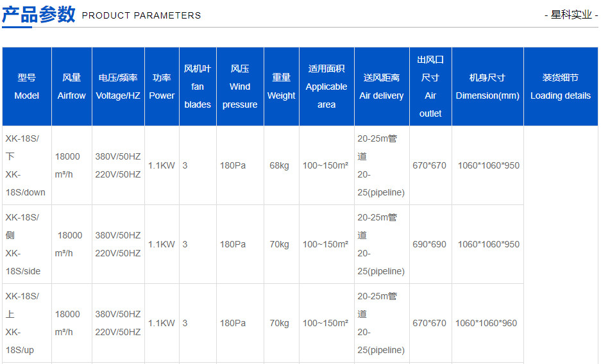Select the Airfrow column header

click(x=72, y=87)
